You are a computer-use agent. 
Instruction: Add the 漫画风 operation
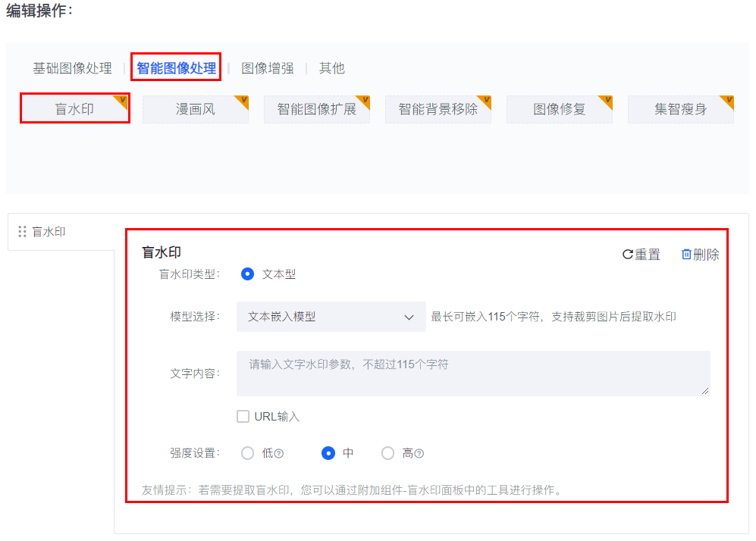pos(196,109)
